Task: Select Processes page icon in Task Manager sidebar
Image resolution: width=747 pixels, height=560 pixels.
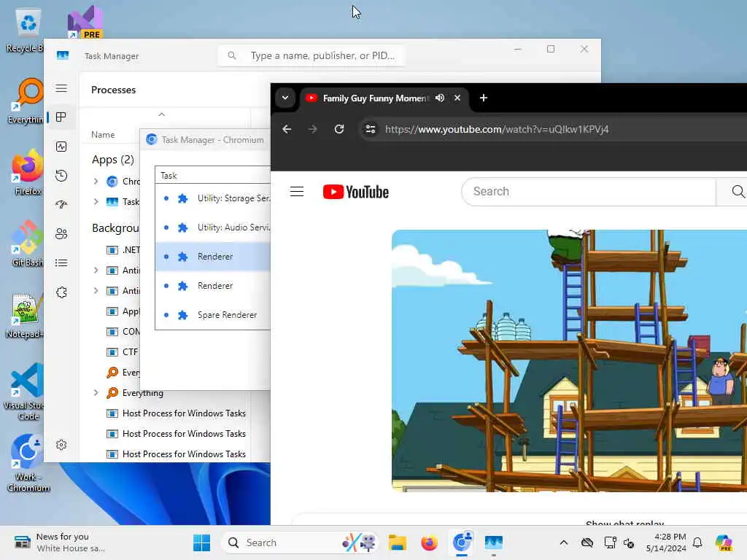Action: [61, 117]
